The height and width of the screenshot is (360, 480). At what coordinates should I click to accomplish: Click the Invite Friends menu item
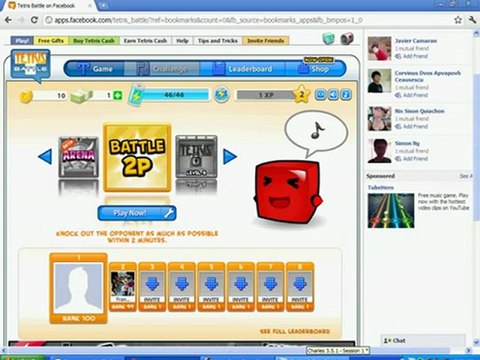coord(266,41)
